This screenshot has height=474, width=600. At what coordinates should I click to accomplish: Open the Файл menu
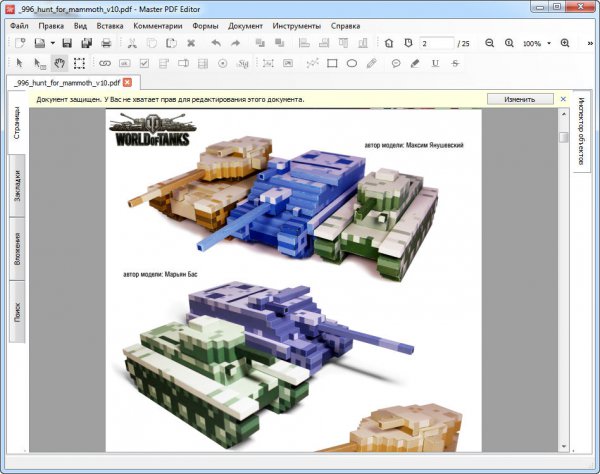click(19, 26)
